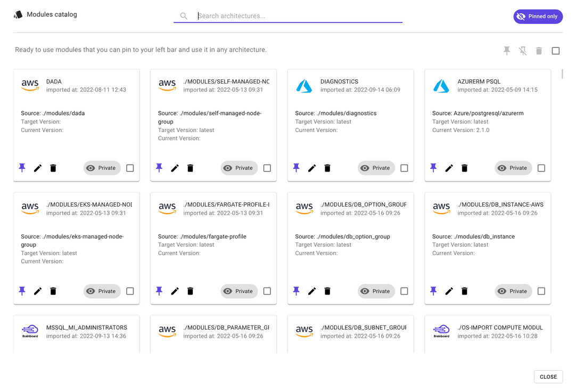This screenshot has width=575, height=392.
Task: Click the search magnifier icon
Action: coord(184,16)
